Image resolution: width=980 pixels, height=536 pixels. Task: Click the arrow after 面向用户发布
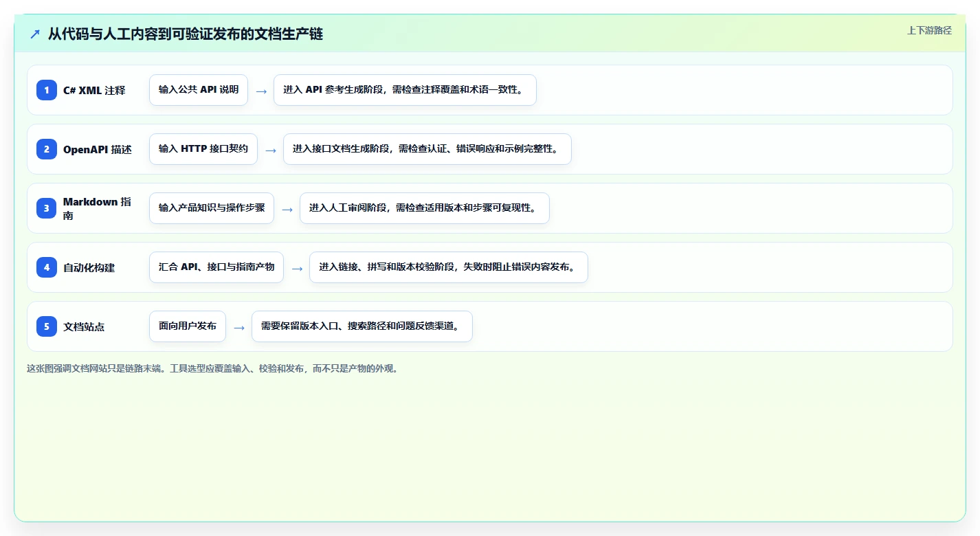pyautogui.click(x=239, y=327)
